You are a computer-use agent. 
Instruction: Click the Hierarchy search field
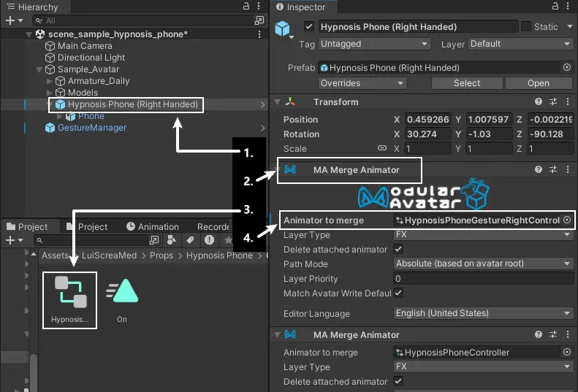tap(142, 20)
